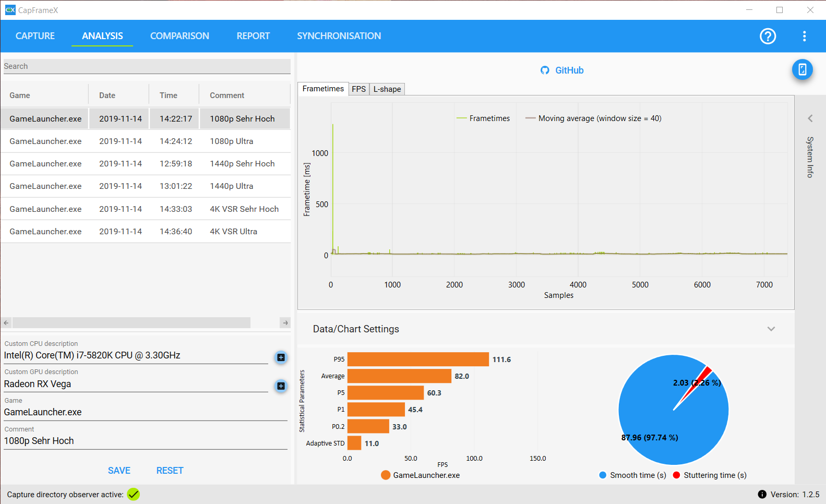Click the version info icon

coord(762,494)
